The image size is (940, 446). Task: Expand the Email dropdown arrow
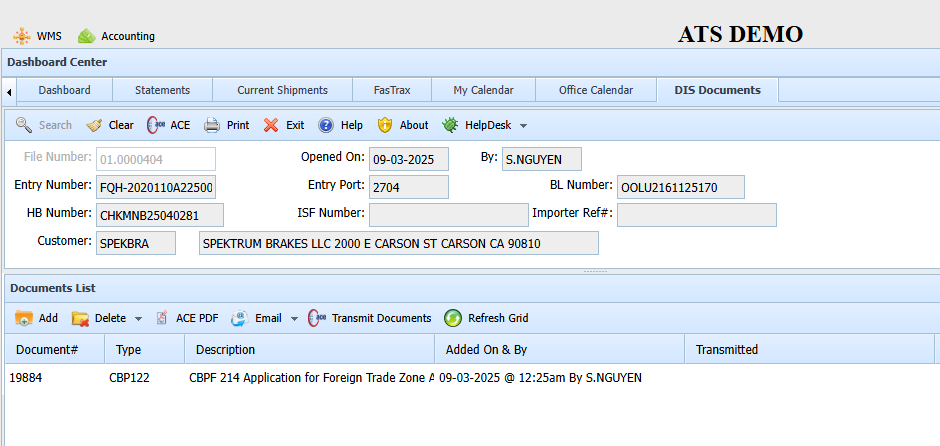pos(294,319)
